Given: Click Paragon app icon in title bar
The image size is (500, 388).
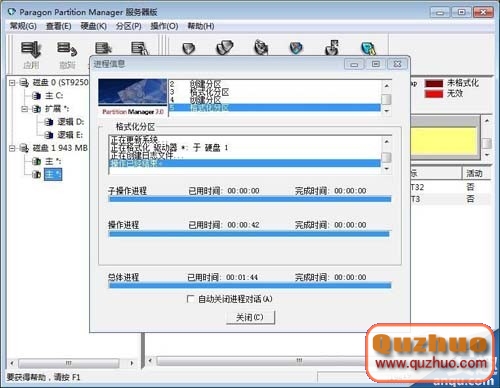Looking at the screenshot, I should pyautogui.click(x=12, y=12).
